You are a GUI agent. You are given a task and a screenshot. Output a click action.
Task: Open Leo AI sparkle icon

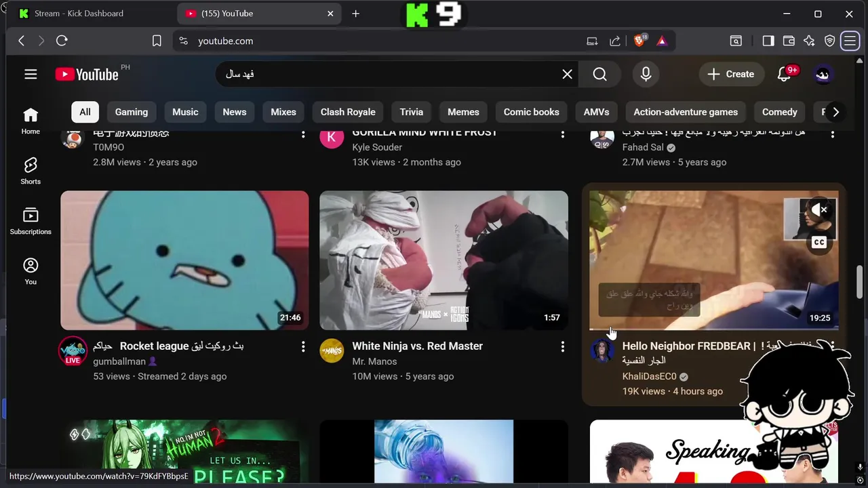(809, 41)
